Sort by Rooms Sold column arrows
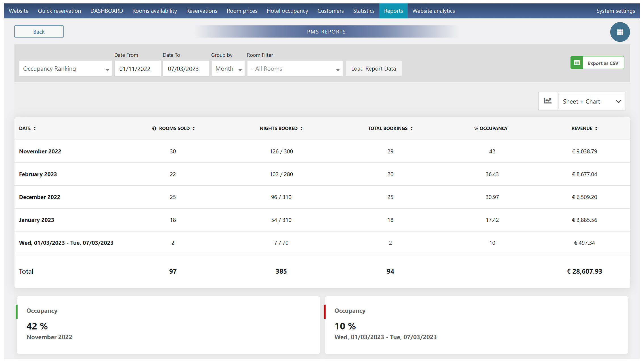This screenshot has height=363, width=644. 194,128
